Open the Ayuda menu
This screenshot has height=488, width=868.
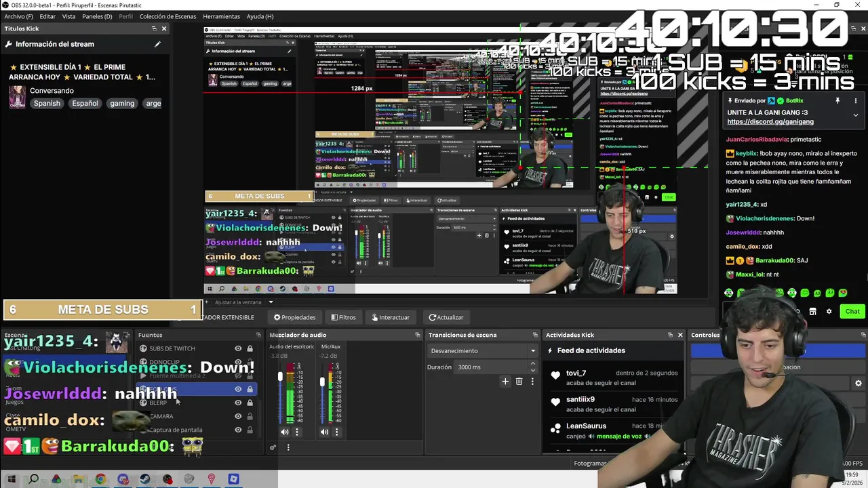pyautogui.click(x=260, y=16)
